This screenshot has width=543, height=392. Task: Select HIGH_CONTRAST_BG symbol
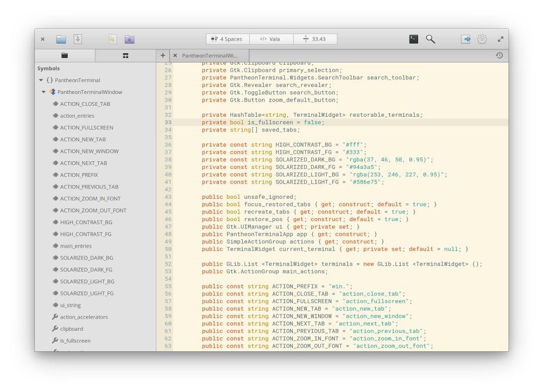pyautogui.click(x=86, y=222)
